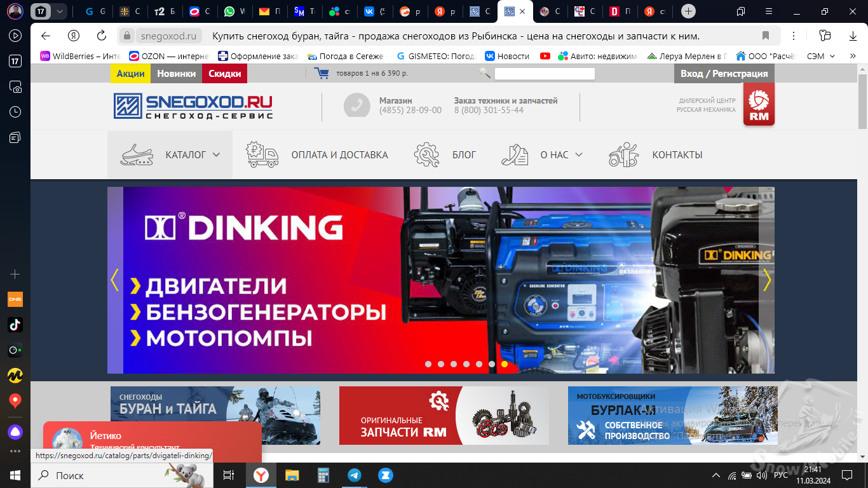Open Оригинальные запчасти RM banner
868x488 pixels.
444,416
